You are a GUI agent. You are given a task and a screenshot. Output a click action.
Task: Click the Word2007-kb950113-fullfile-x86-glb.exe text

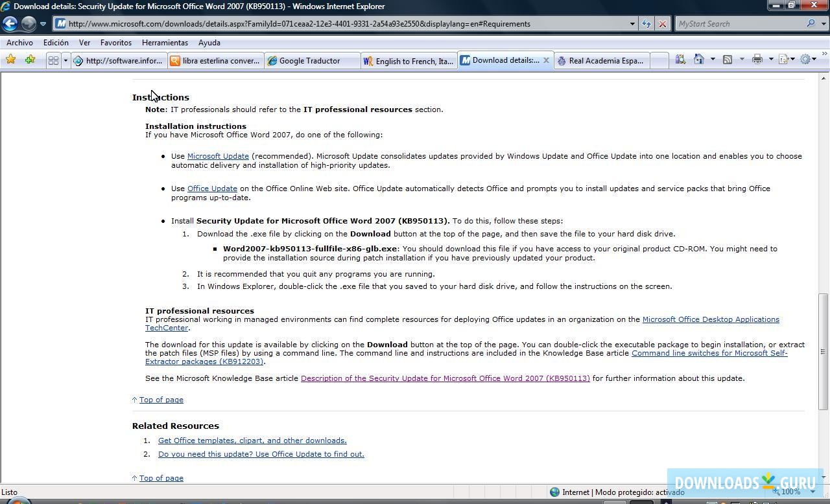tap(310, 249)
